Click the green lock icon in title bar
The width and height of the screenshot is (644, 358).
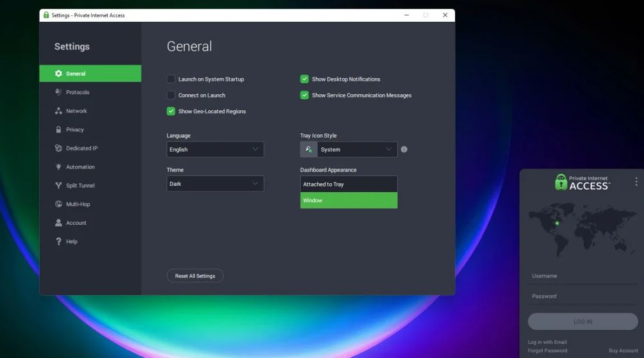[46, 15]
